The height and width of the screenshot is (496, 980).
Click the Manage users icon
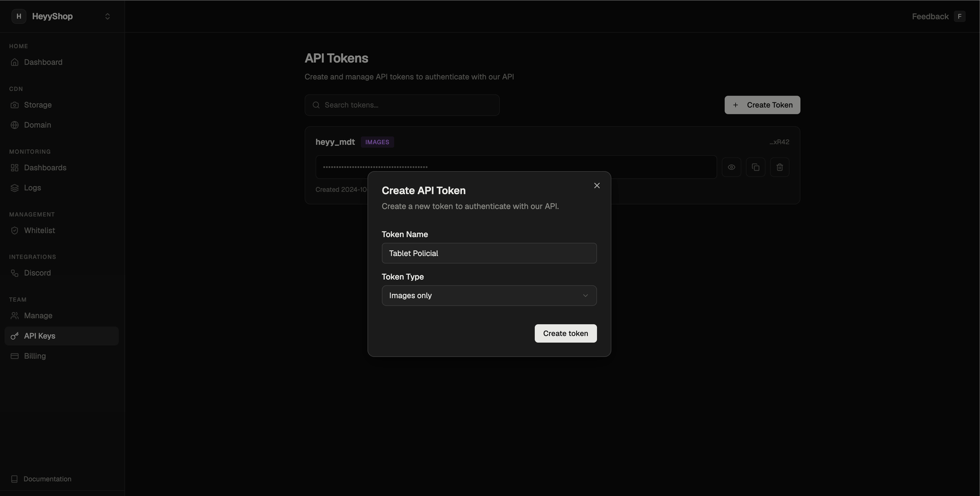point(15,315)
